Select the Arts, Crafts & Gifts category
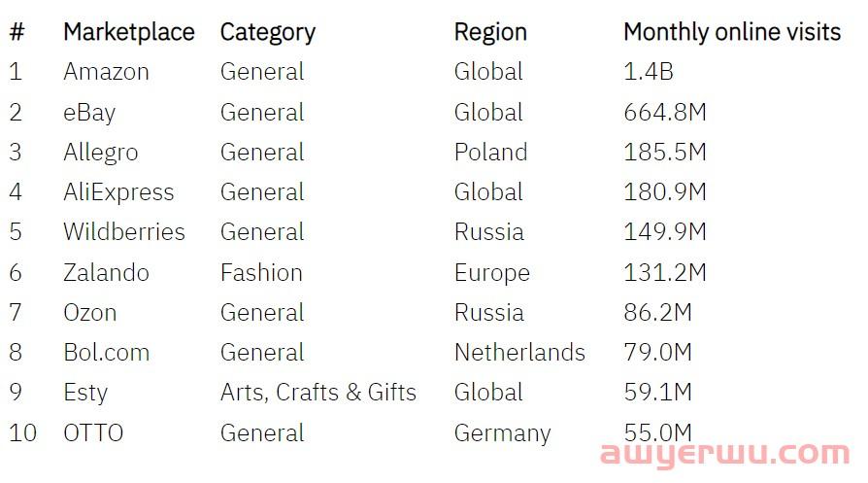Viewport: 868px width, 483px height. (317, 393)
